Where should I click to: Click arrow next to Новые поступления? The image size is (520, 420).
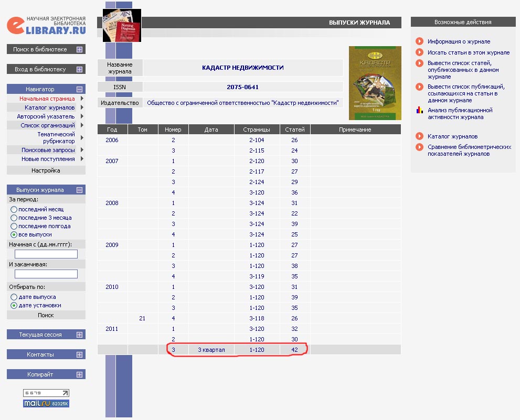(x=82, y=159)
